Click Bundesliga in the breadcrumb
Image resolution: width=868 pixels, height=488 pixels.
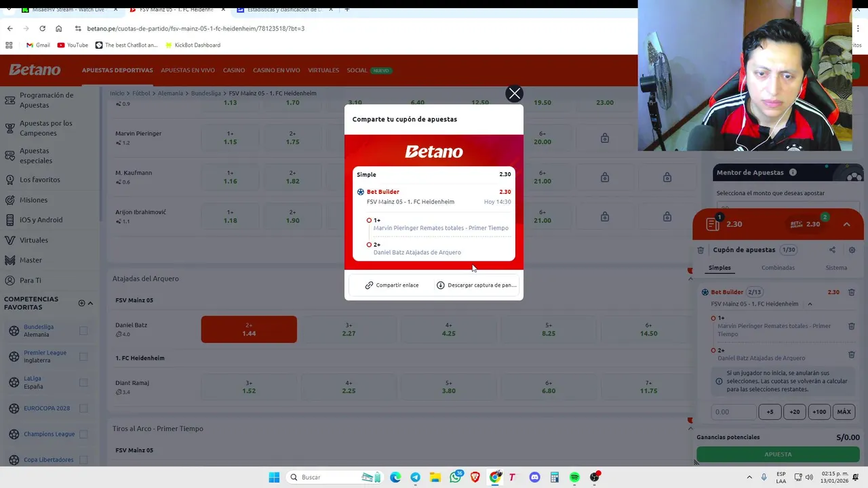(x=205, y=93)
